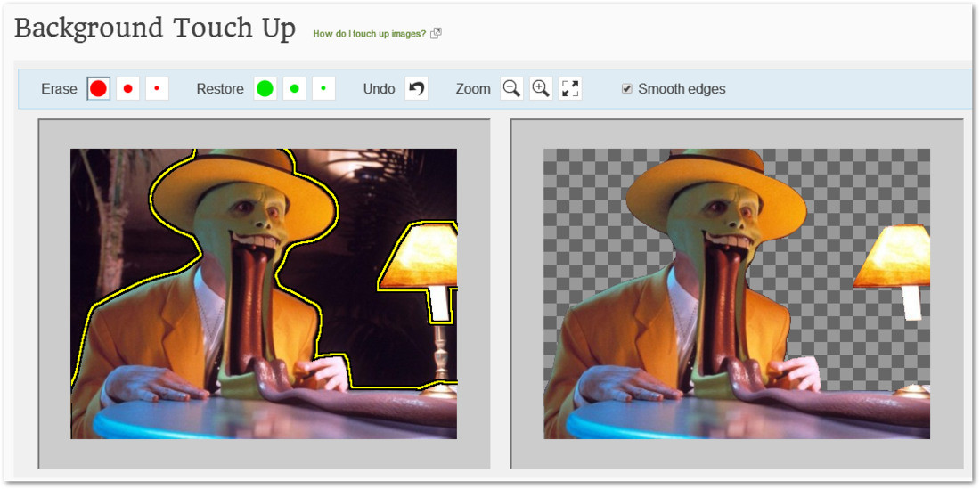980x489 pixels.
Task: Zoom in with the plus magnifier
Action: click(x=542, y=89)
